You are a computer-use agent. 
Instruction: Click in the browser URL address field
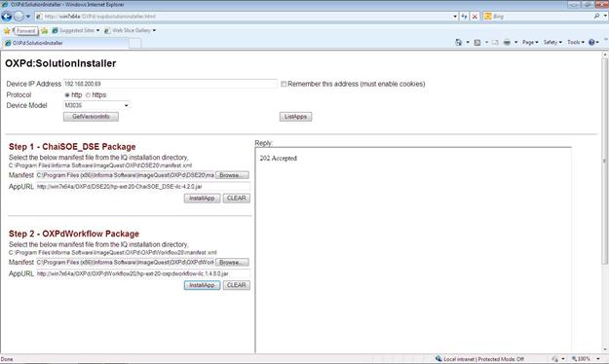[244, 17]
